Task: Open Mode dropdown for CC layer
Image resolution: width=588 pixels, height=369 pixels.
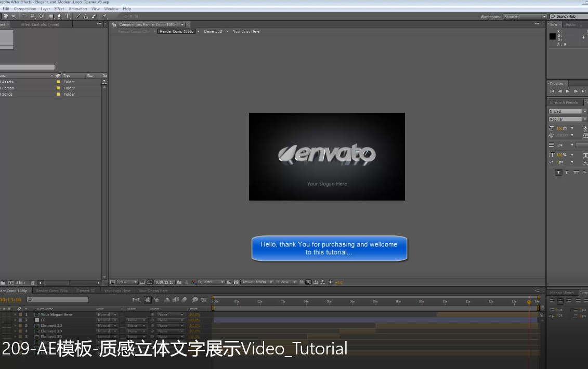Action: coord(107,320)
